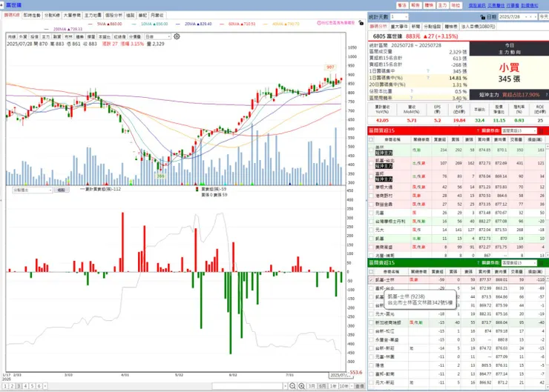Check the 台新-松江 row checkbox
Screen dimensions: 549x392
point(371,331)
